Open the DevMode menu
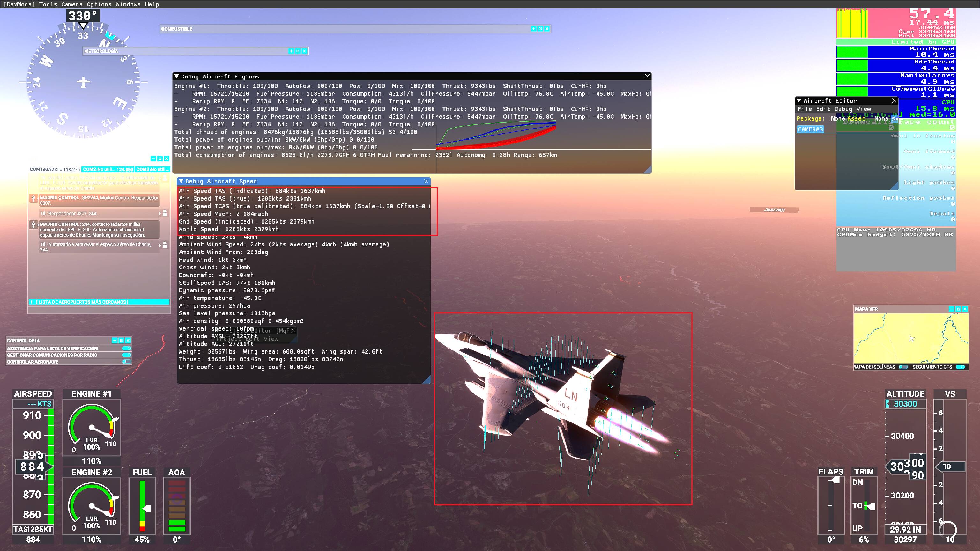980x551 pixels. (19, 4)
